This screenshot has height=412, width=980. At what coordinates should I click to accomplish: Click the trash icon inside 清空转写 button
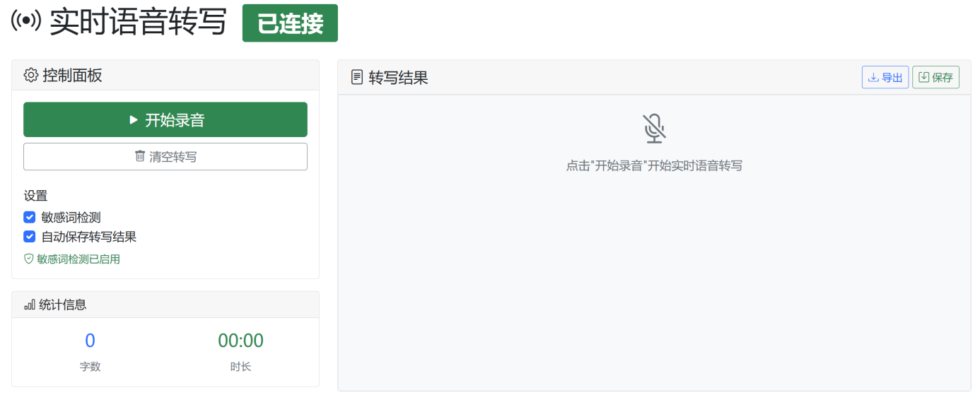[139, 156]
